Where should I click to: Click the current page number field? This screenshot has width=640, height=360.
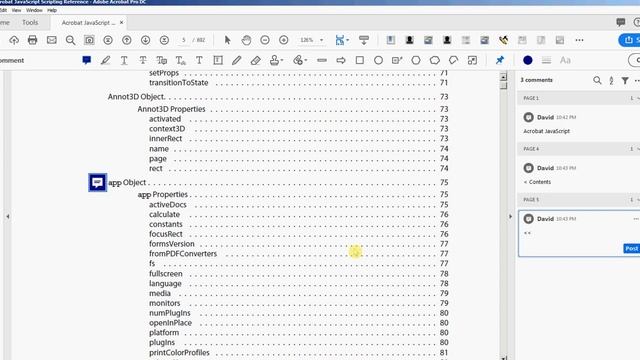(x=184, y=40)
